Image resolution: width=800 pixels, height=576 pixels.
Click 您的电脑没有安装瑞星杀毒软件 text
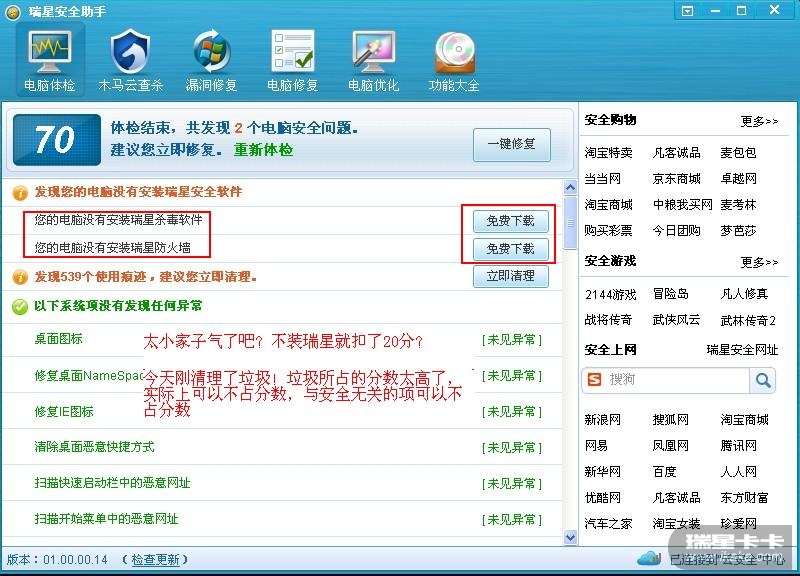pos(118,220)
